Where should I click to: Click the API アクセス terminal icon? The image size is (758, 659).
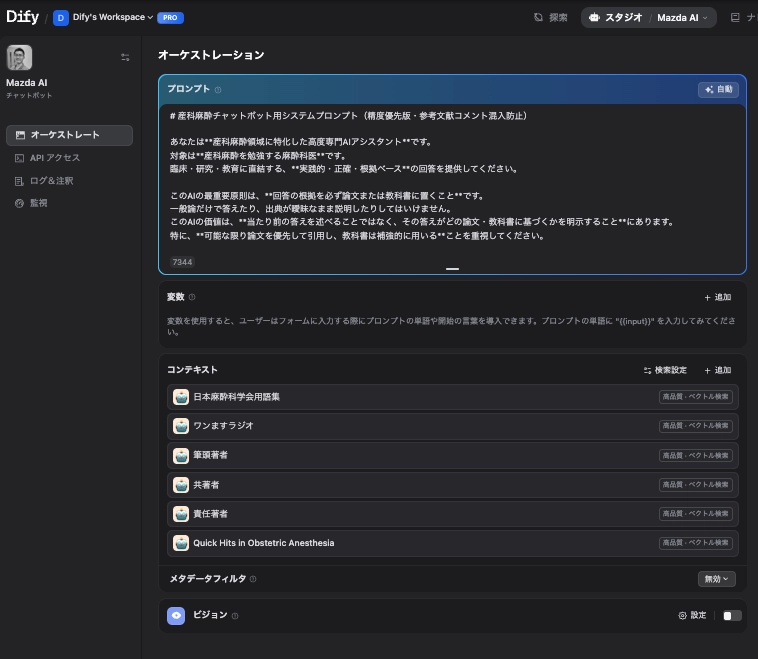click(x=19, y=158)
